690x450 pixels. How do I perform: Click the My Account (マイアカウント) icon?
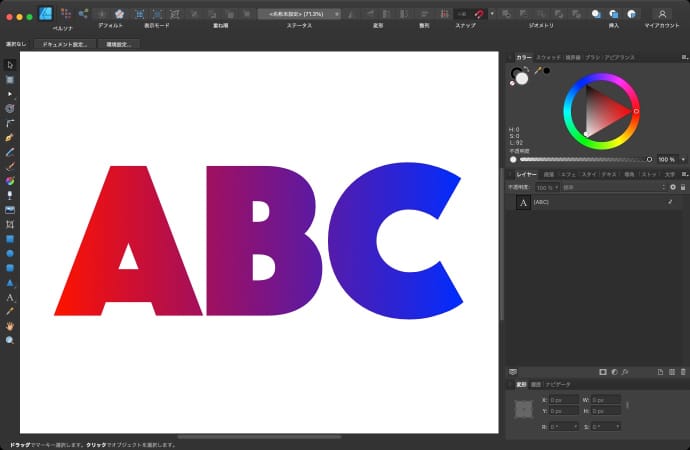661,13
